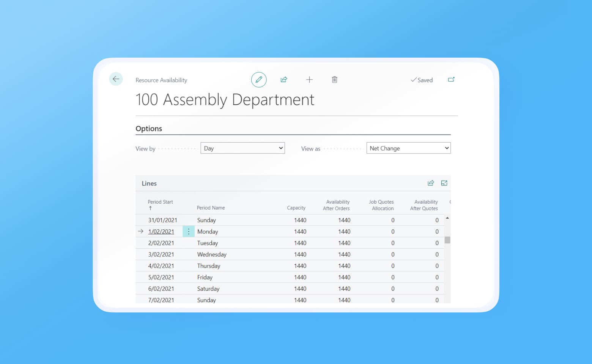Select the 4/02/2021 date cell

pos(161,266)
